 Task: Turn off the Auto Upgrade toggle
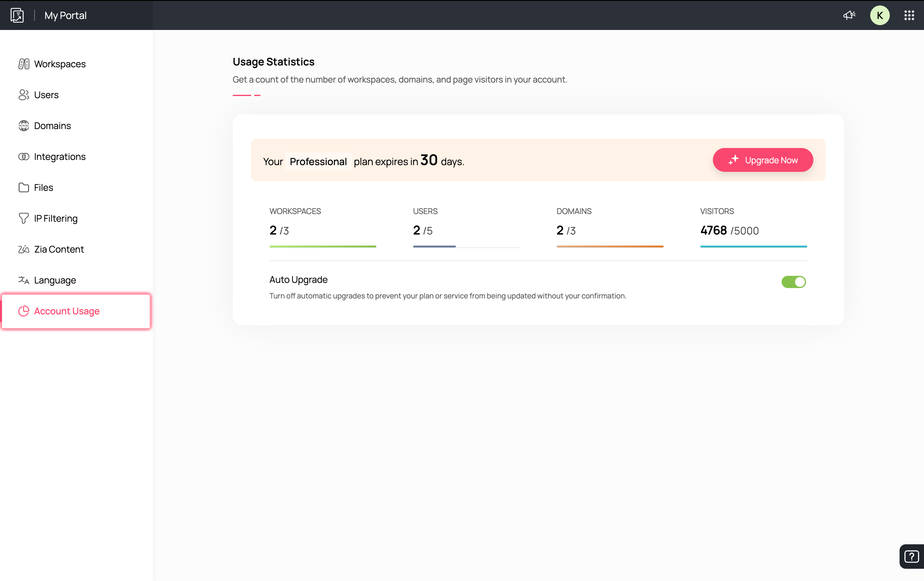pos(794,282)
